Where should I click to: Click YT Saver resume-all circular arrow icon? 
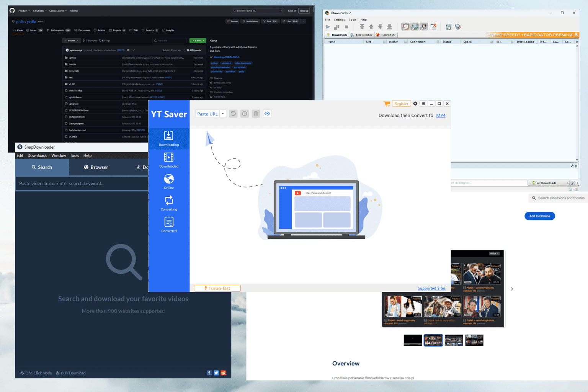(x=233, y=114)
